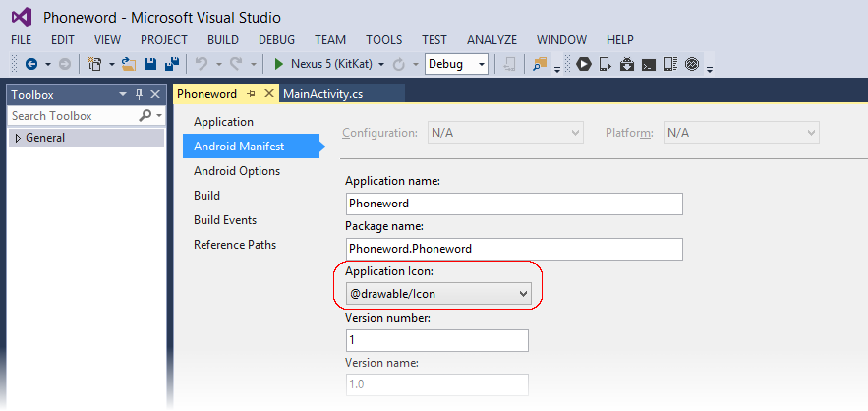This screenshot has height=411, width=868.
Task: Click the Open File folder icon
Action: (x=129, y=64)
